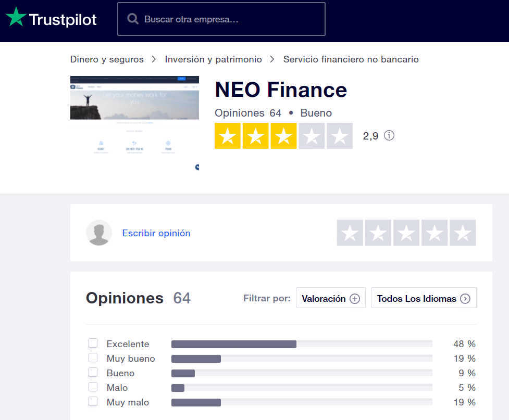Click the Muy bueno rating bar
Screen dimensions: 509x420
[x=302, y=359]
